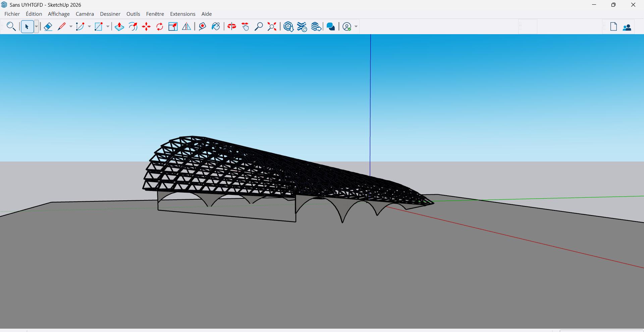Select the Scale tool

click(x=173, y=27)
